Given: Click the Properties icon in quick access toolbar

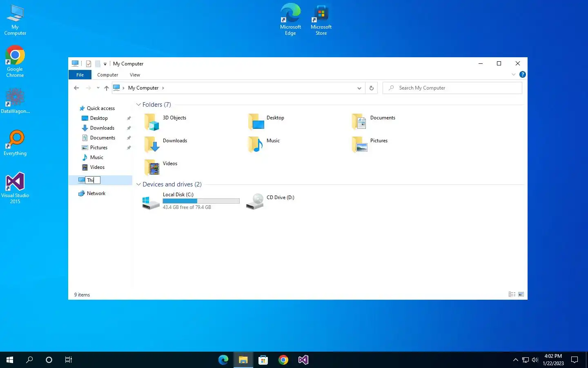Looking at the screenshot, I should click(x=89, y=64).
